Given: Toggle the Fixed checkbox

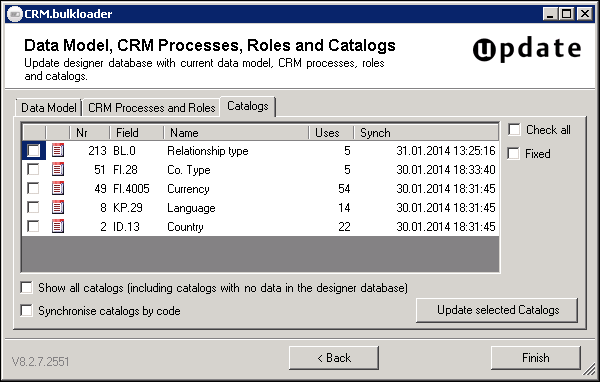Looking at the screenshot, I should (514, 154).
